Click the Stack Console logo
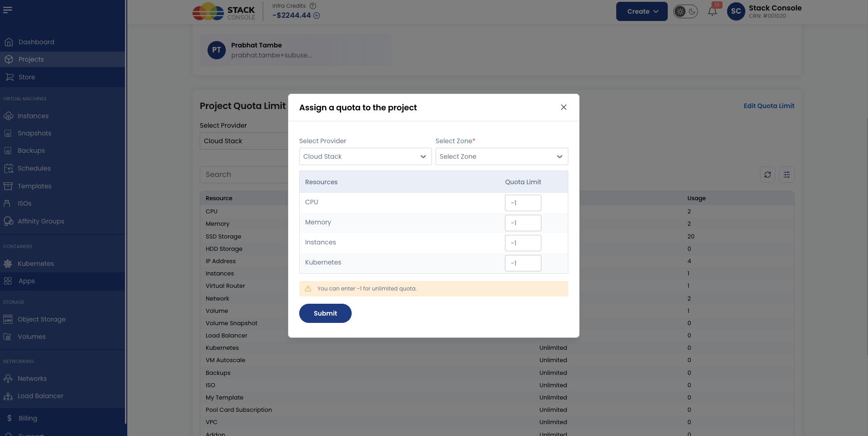Viewport: 868px width, 436px height. tap(224, 12)
